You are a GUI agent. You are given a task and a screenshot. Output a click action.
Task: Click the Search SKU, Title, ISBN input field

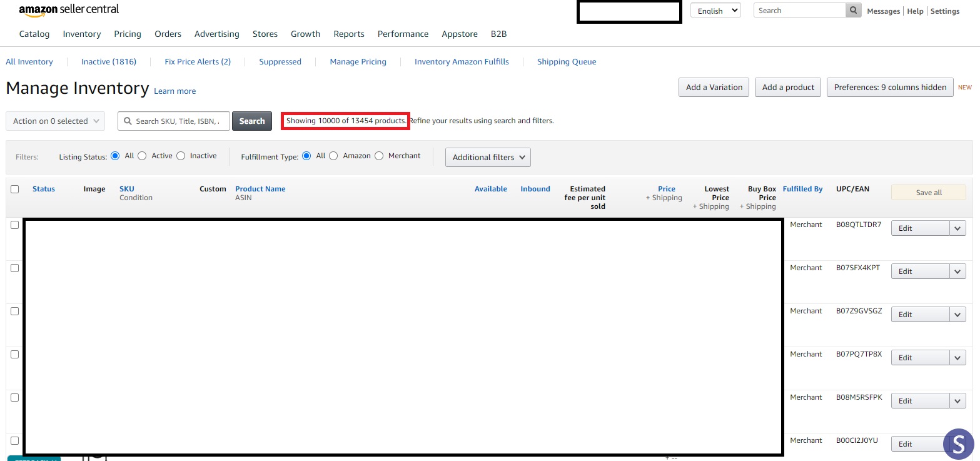pyautogui.click(x=174, y=121)
